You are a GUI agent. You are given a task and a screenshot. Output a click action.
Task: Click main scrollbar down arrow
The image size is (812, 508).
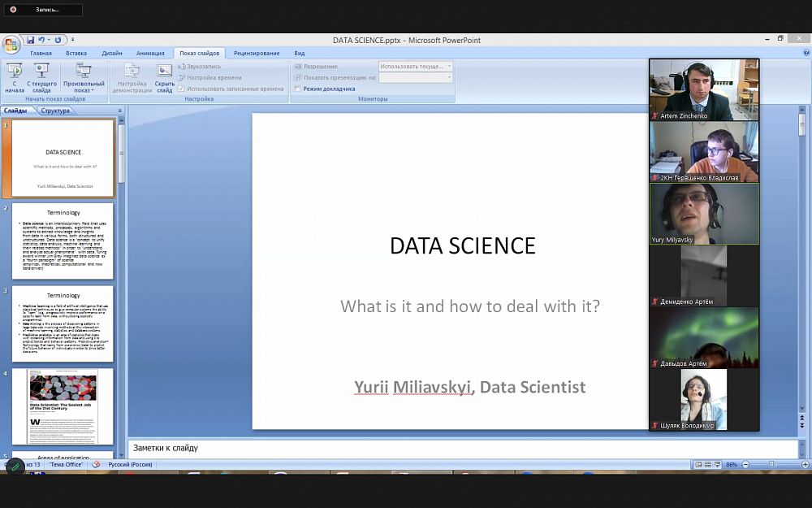coord(802,410)
